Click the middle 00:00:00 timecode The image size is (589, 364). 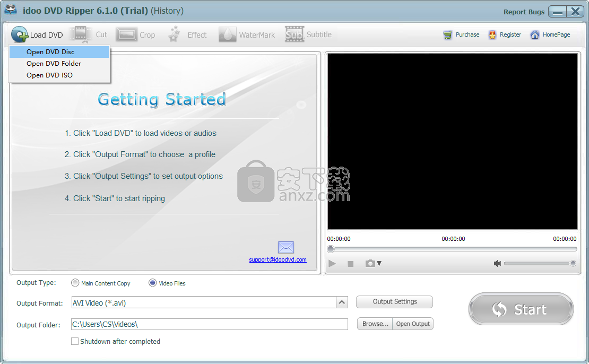453,239
